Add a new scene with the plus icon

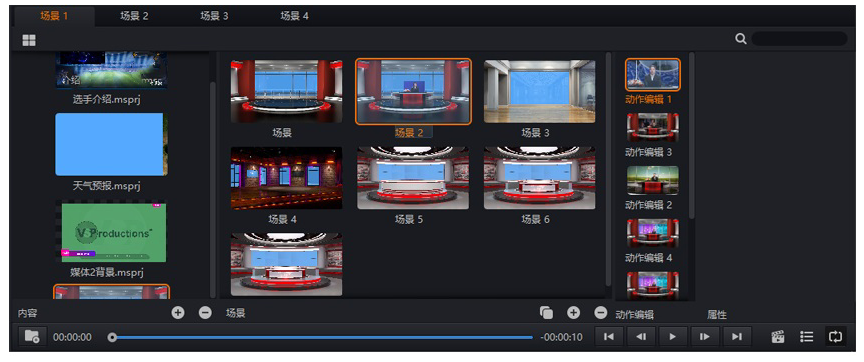(574, 312)
